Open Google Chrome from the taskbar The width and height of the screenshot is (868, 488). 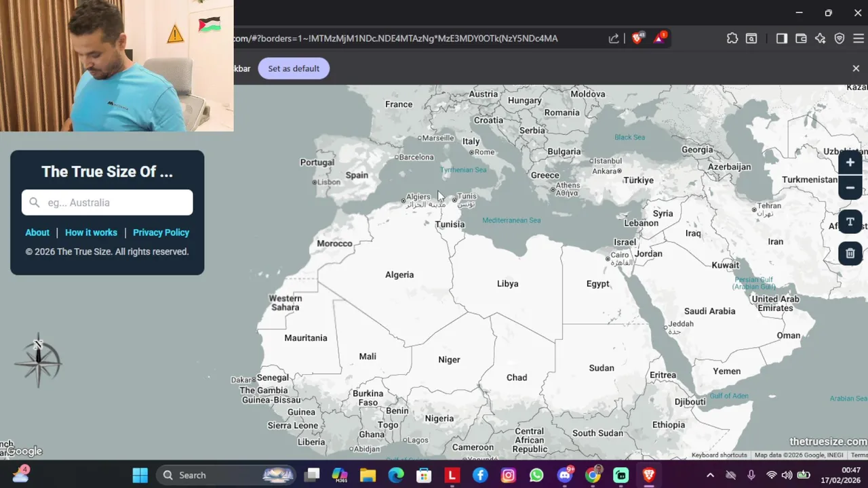point(593,475)
